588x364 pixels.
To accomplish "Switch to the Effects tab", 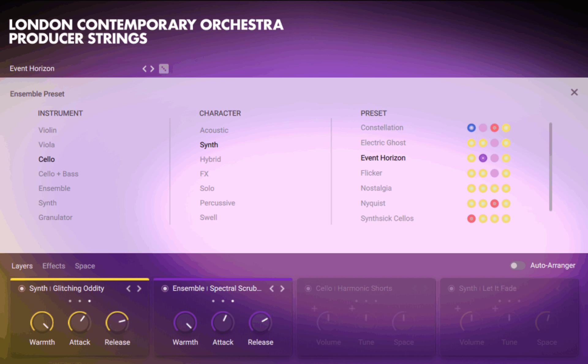I will pyautogui.click(x=54, y=266).
